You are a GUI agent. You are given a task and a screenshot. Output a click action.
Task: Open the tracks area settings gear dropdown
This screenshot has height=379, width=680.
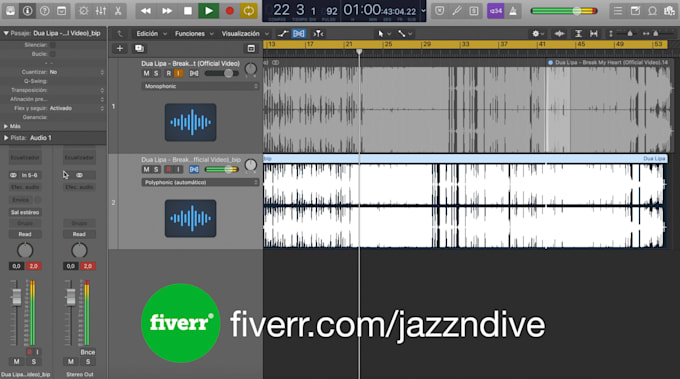538,33
